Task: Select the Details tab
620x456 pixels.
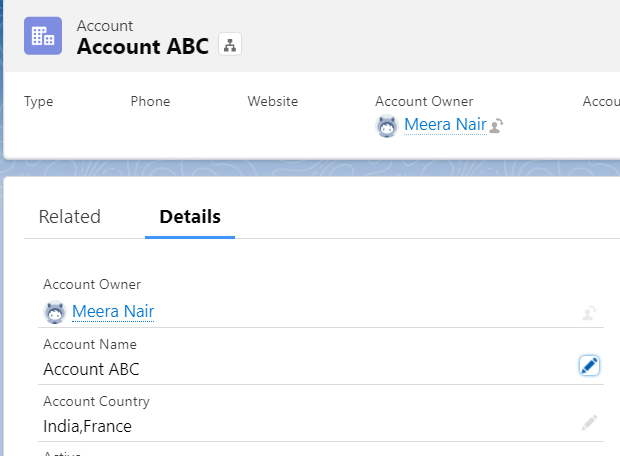Action: point(190,217)
